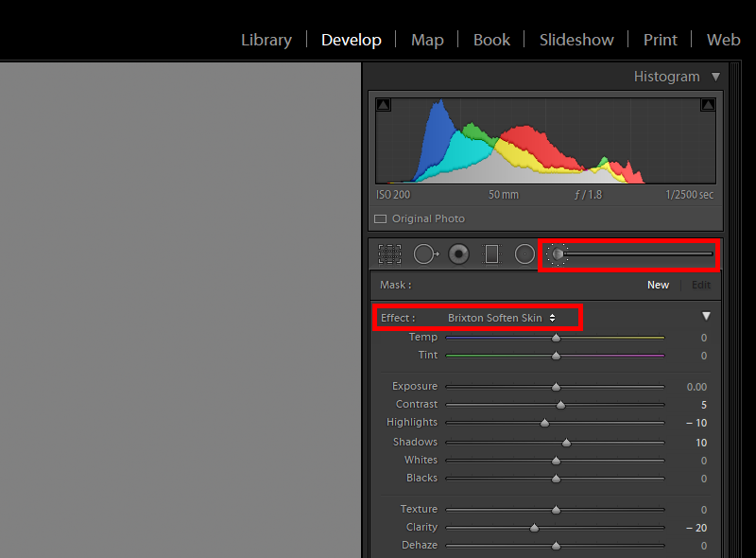Enable the Original Photo checkbox
The height and width of the screenshot is (558, 756).
pos(381,218)
